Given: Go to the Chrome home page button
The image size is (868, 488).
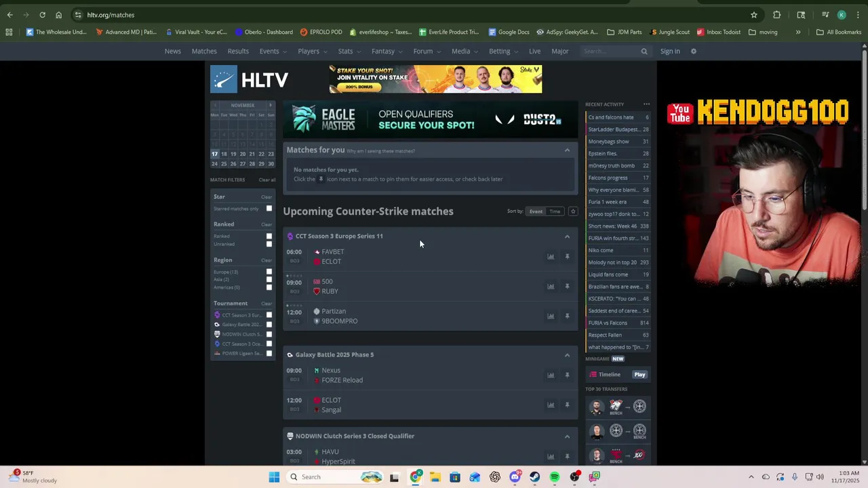Looking at the screenshot, I should tap(58, 15).
